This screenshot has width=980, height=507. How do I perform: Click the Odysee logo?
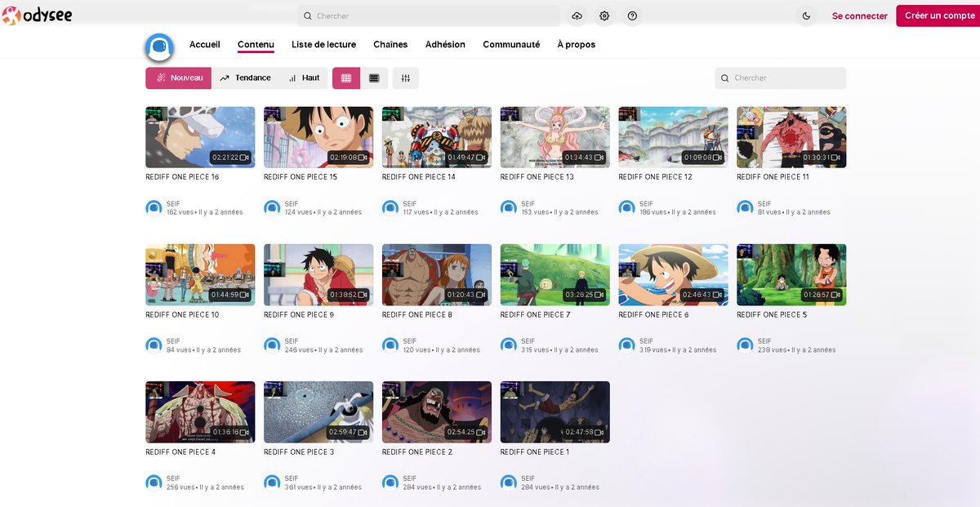pos(37,16)
